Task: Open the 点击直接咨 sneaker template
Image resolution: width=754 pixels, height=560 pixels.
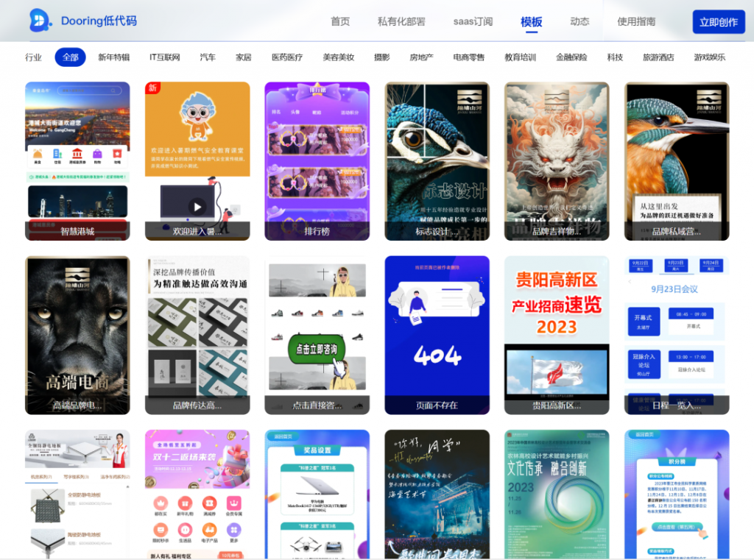Action: pos(317,335)
